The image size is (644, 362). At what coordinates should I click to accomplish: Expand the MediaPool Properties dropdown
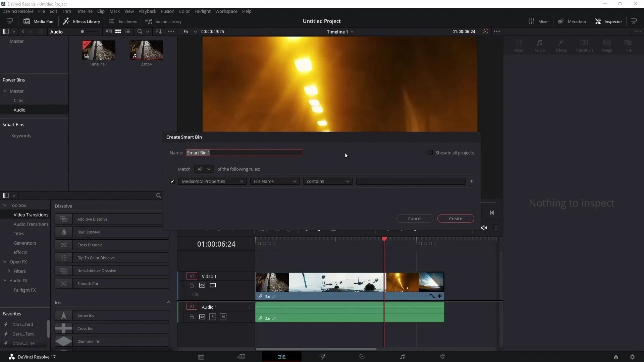click(x=212, y=181)
